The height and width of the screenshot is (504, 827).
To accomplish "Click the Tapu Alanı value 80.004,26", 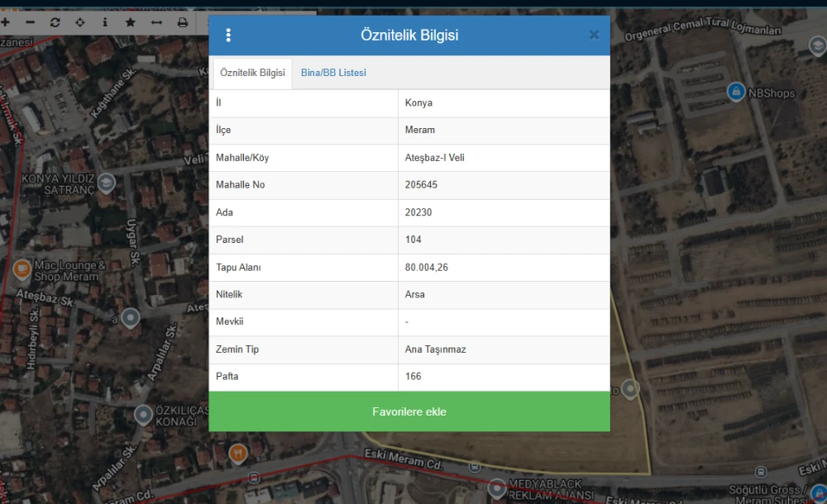I will (x=427, y=268).
